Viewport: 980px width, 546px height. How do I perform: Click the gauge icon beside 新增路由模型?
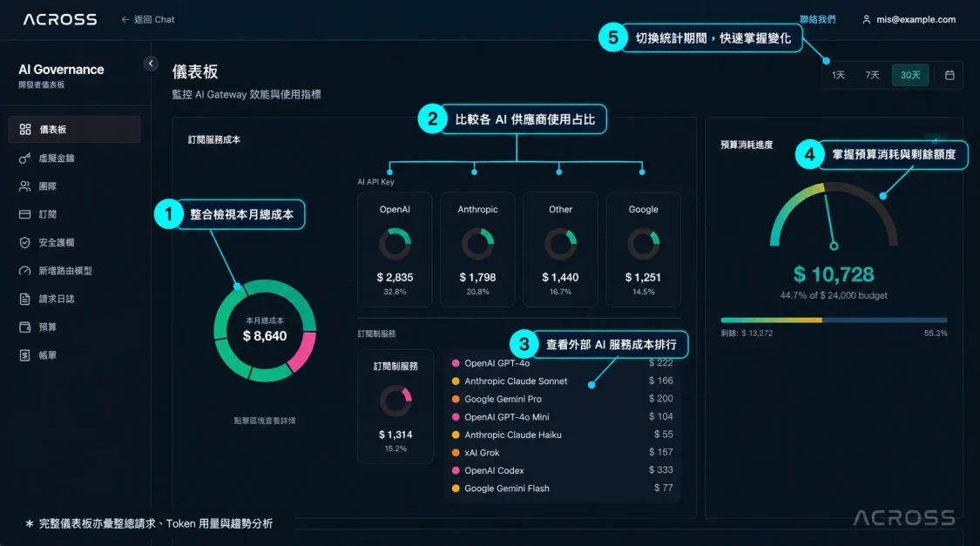tap(25, 271)
